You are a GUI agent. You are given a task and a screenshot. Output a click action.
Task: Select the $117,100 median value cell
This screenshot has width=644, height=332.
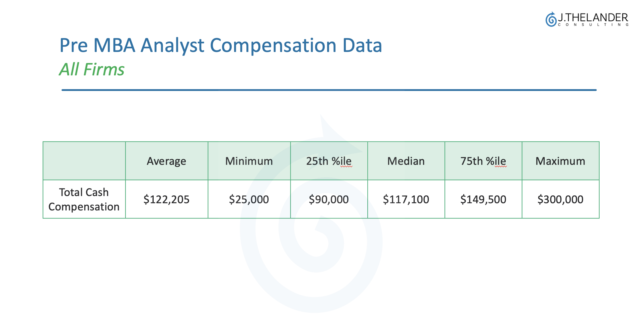(406, 199)
